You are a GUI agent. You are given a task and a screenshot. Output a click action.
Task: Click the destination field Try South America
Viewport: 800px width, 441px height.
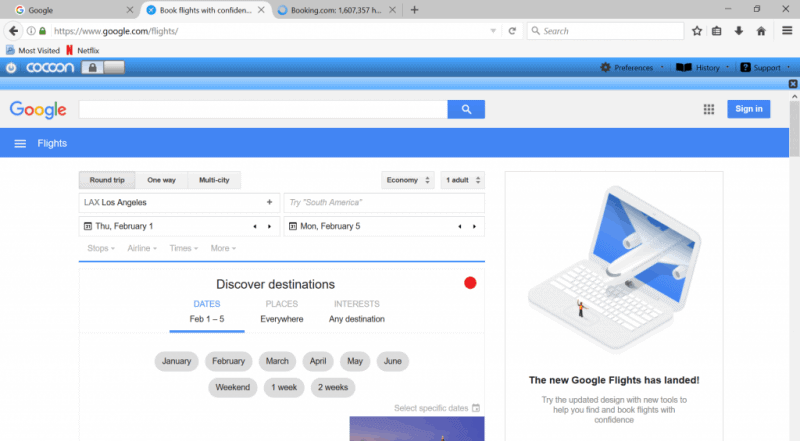pos(384,203)
